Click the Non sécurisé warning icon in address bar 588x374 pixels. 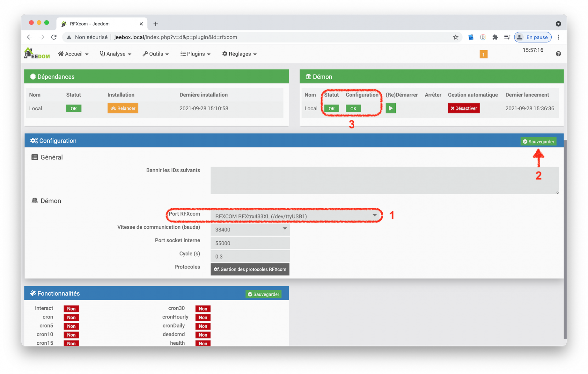(x=69, y=37)
